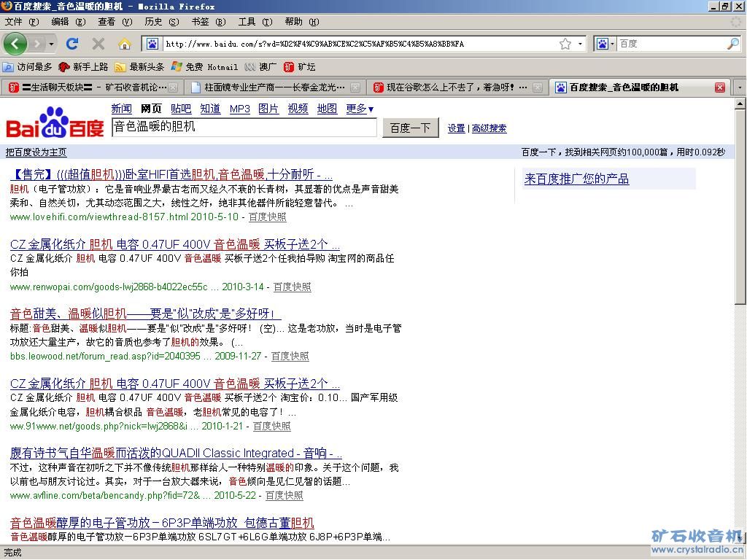The image size is (747, 560).
Task: Open the URL history dropdown arrow
Action: pyautogui.click(x=581, y=44)
